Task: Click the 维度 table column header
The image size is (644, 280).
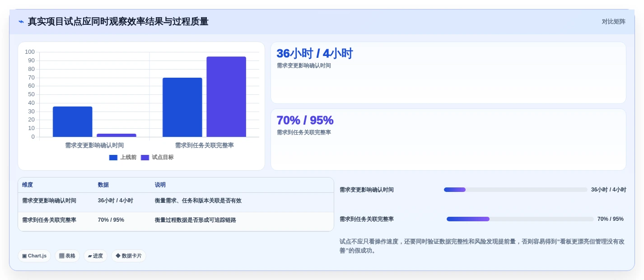Action: coord(28,185)
